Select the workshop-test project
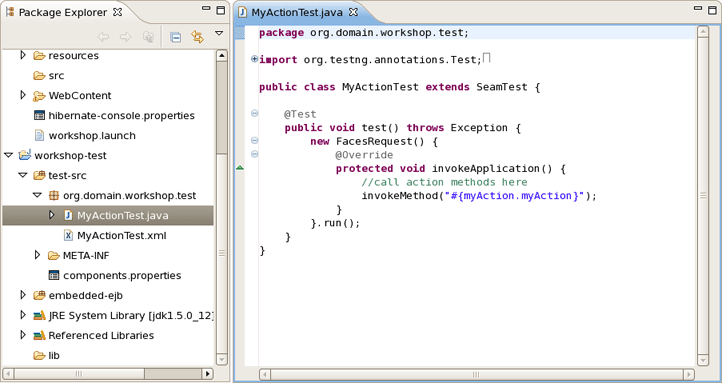Image resolution: width=722 pixels, height=383 pixels. (x=70, y=156)
